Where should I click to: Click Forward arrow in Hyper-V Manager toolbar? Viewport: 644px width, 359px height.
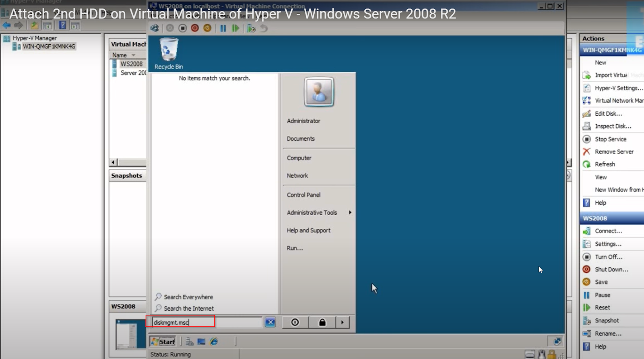click(x=19, y=25)
